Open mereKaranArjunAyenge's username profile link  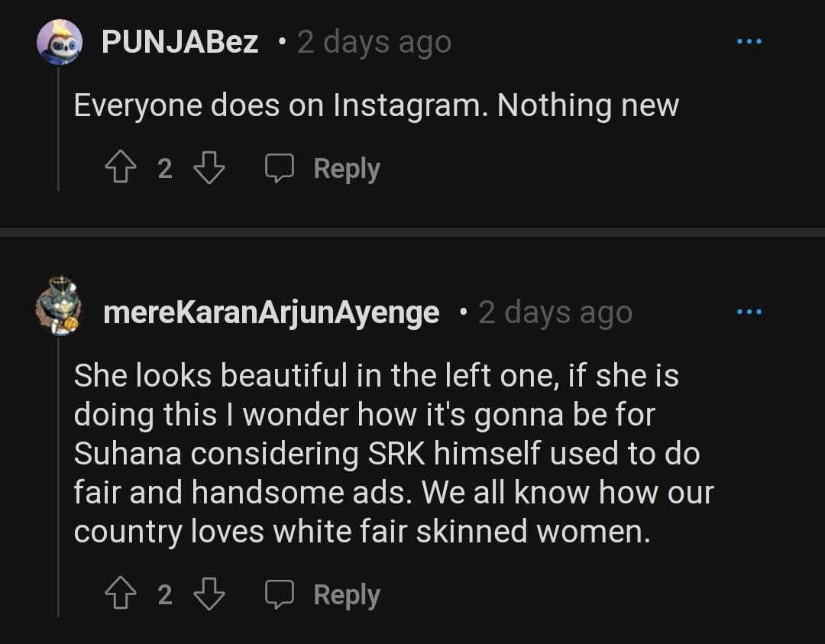(271, 312)
